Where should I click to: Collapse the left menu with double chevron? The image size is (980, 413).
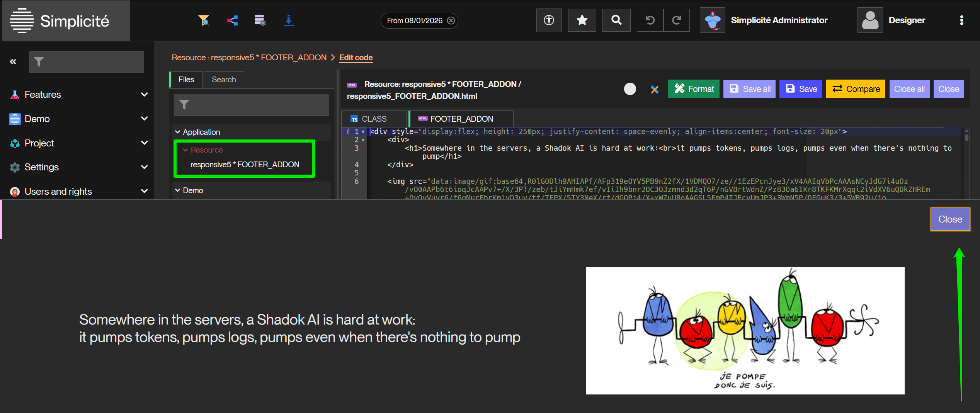13,61
